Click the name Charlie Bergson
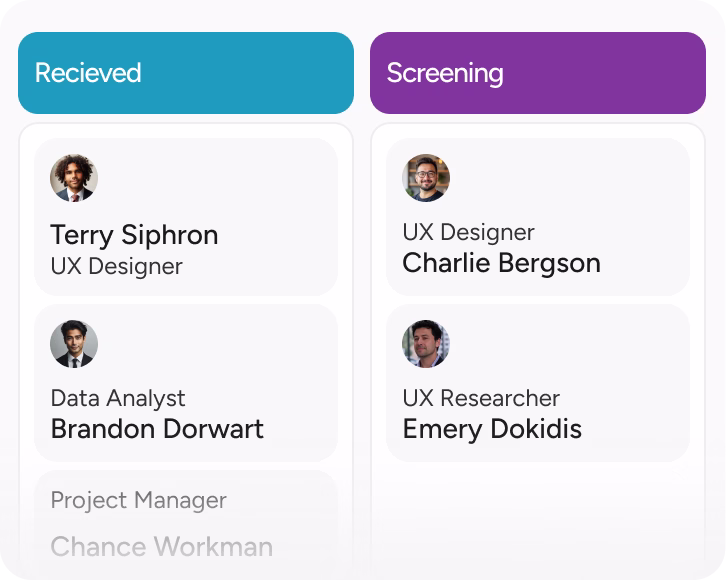726x580 pixels. 501,263
